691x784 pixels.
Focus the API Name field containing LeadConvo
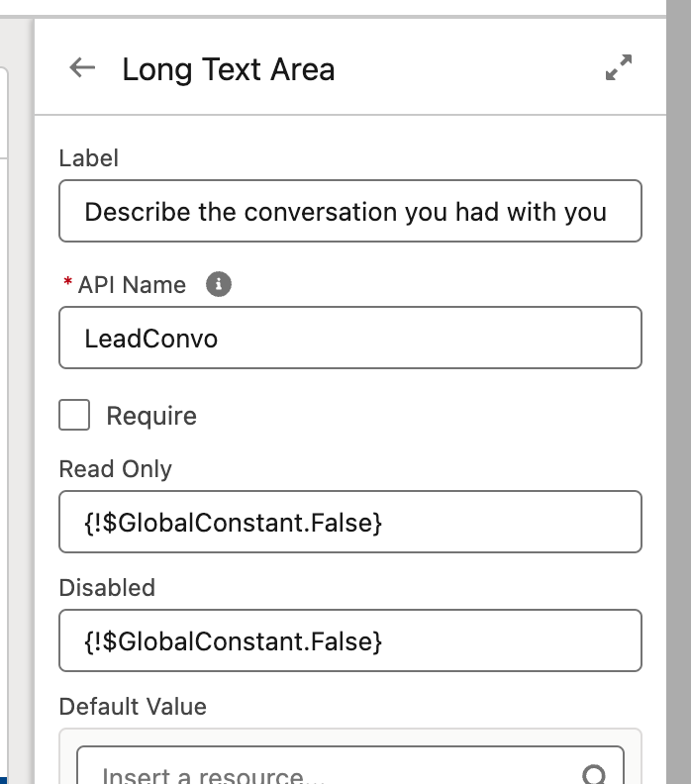pos(350,338)
